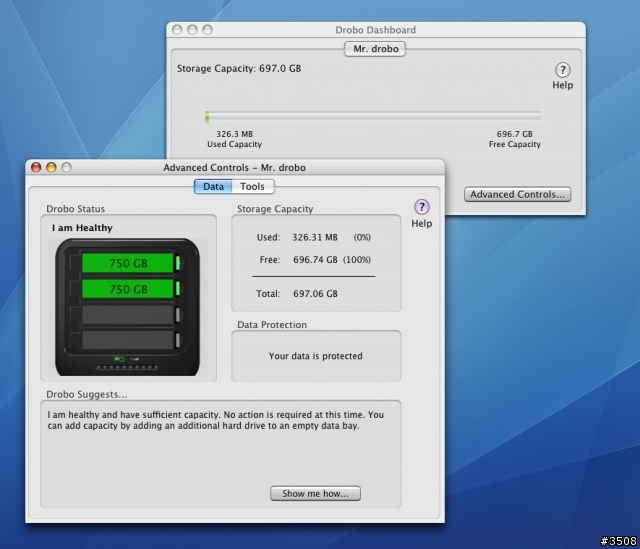Click the third empty drive bay
Viewport: 640px width, 549px height.
pyautogui.click(x=128, y=315)
